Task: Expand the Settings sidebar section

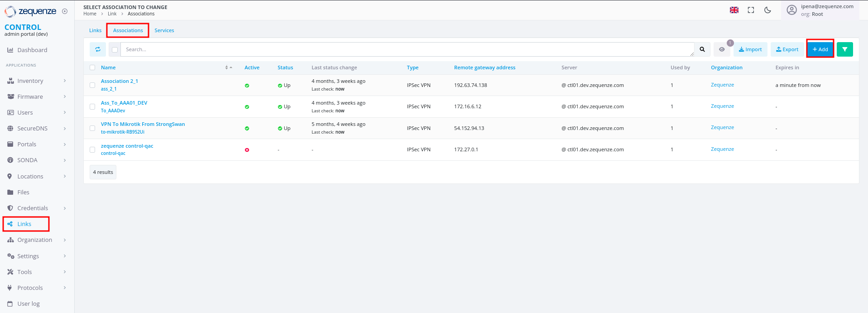Action: click(x=37, y=256)
